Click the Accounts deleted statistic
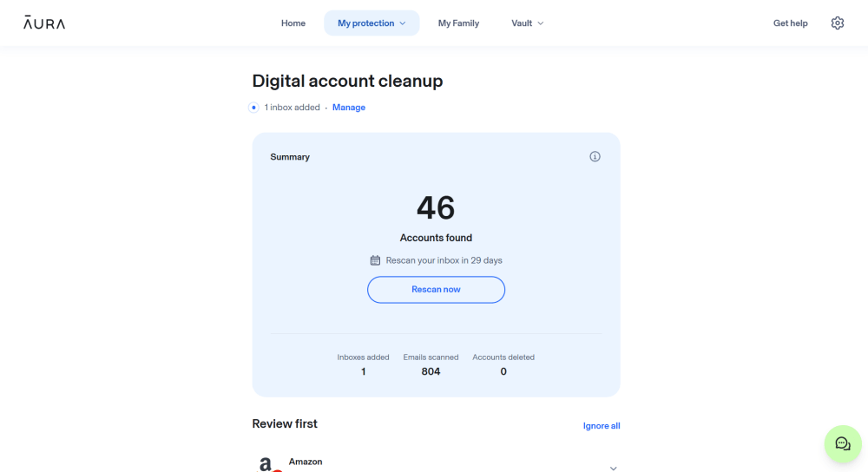Viewport: 868px width, 472px height. pyautogui.click(x=503, y=364)
